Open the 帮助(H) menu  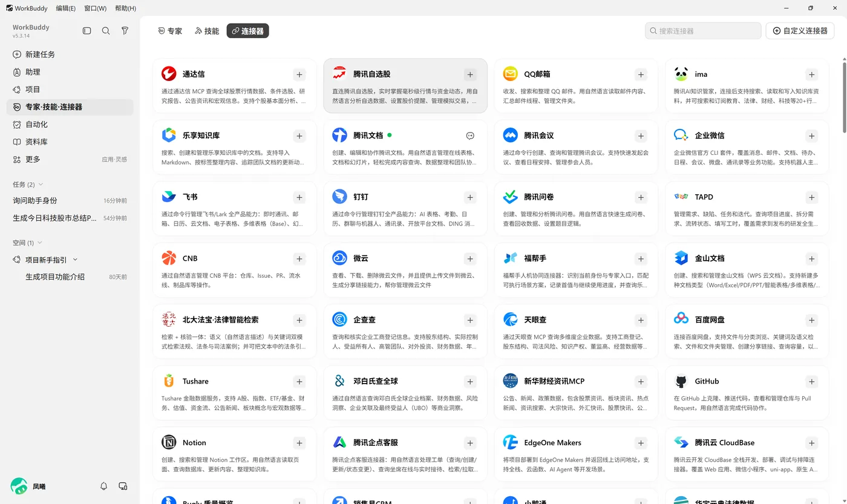click(125, 8)
